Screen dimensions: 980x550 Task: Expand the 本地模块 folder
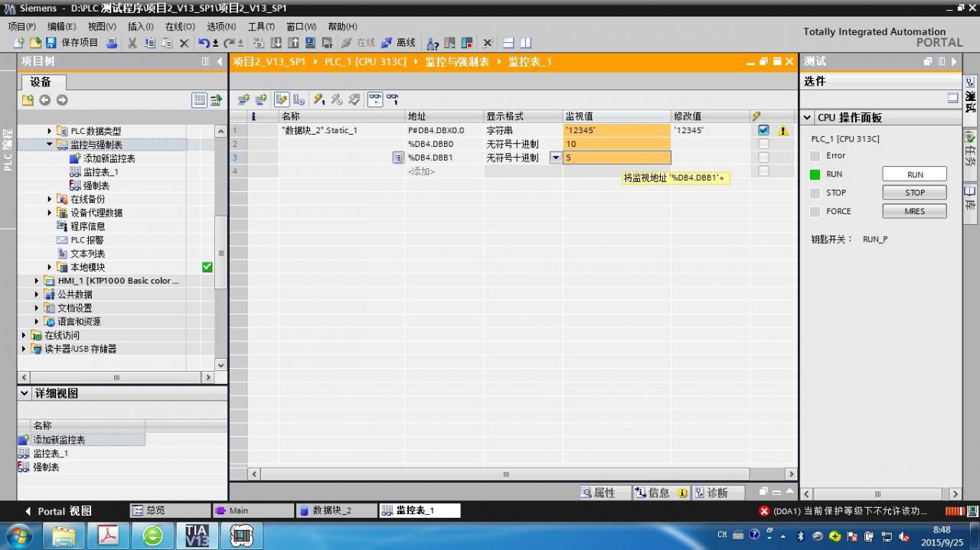50,267
